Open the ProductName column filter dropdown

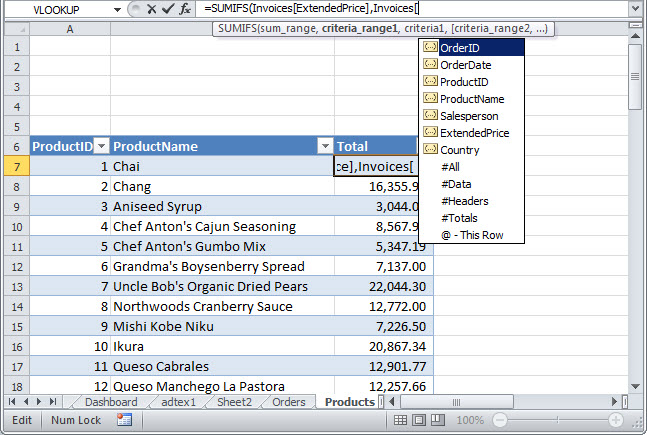click(323, 146)
